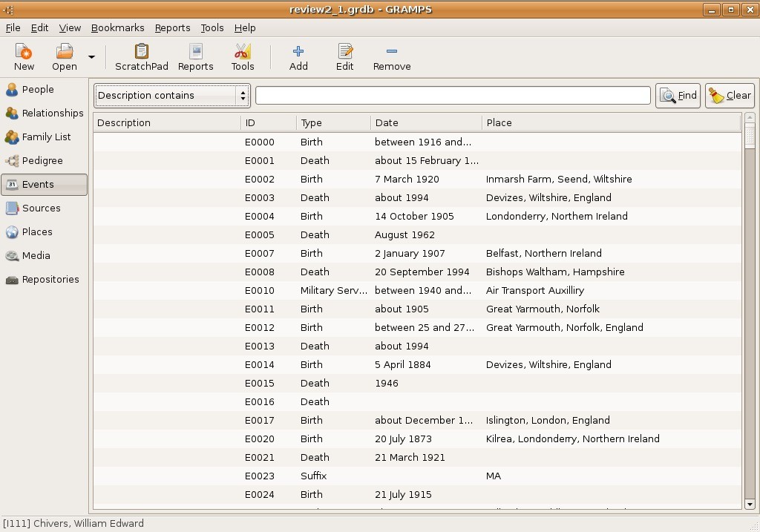Viewport: 760px width, 532px height.
Task: Open the Bookmarks menu
Action: pos(117,27)
